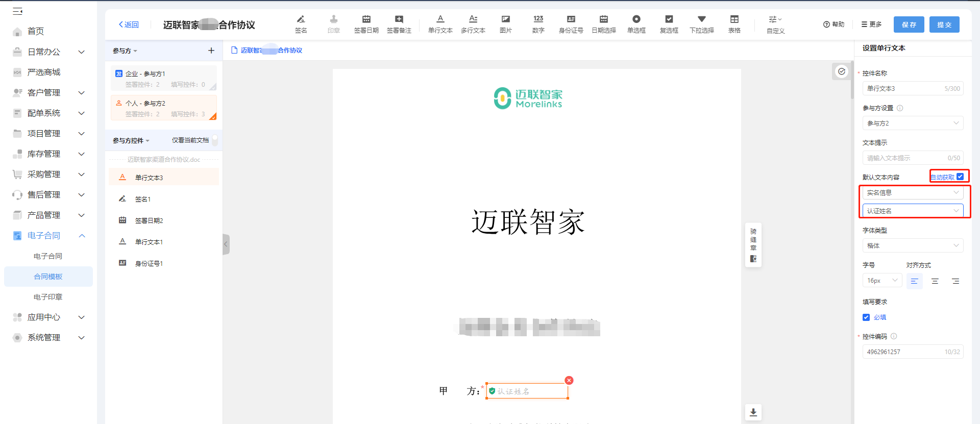
Task: Edit the 控件名称 input field
Action: click(x=913, y=88)
